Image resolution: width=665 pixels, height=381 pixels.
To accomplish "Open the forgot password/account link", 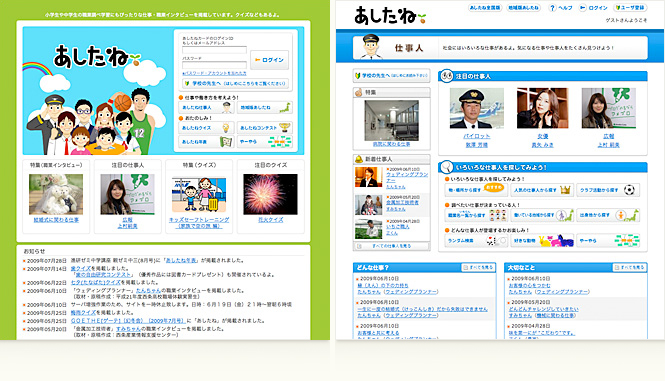I will tap(214, 73).
